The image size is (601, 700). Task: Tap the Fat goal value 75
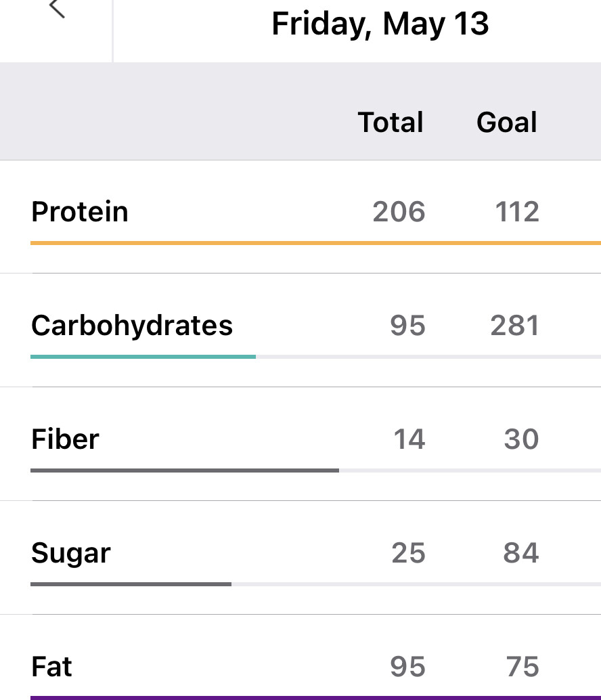click(x=522, y=667)
